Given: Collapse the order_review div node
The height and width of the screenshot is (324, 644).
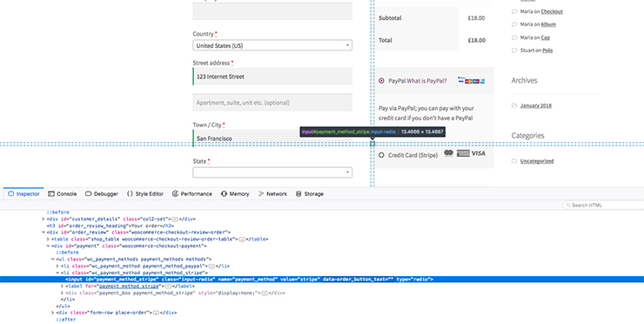Looking at the screenshot, I should 44,233.
